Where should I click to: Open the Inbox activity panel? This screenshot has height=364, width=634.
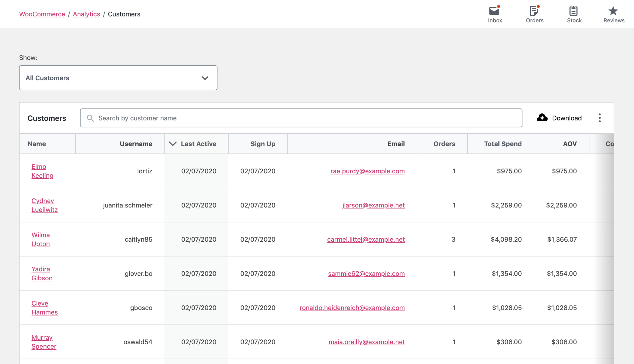[495, 13]
